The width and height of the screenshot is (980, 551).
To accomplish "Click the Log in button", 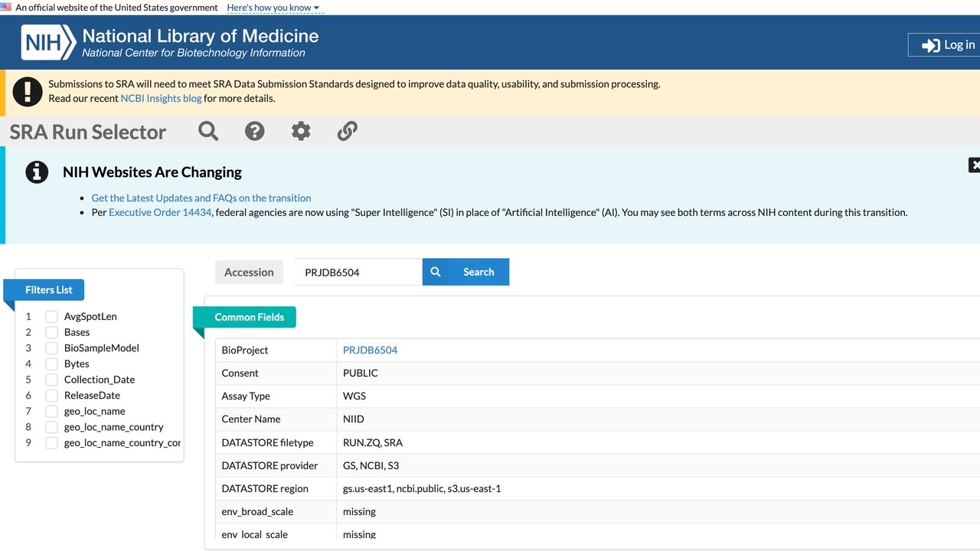I will [x=943, y=45].
